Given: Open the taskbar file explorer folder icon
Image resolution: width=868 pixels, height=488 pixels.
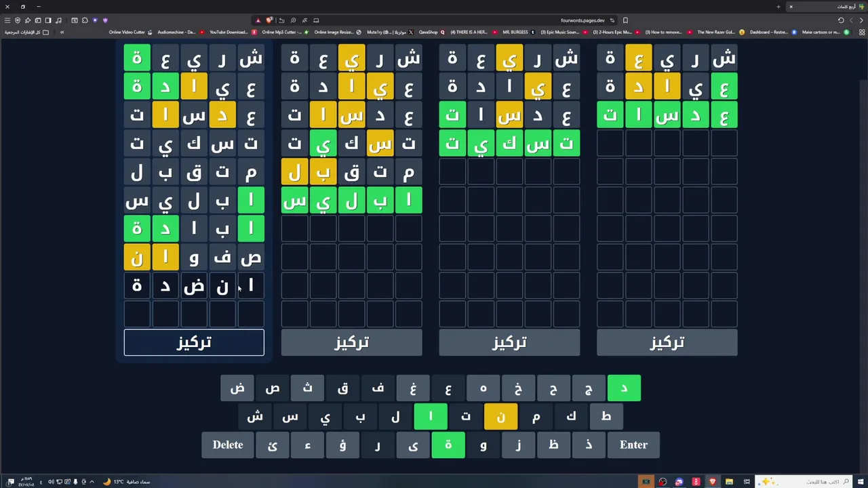Looking at the screenshot, I should pyautogui.click(x=729, y=482).
